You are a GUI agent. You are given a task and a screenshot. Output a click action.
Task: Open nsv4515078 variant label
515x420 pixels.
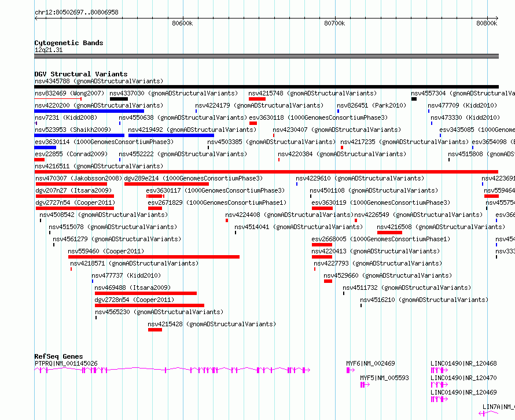tap(113, 227)
